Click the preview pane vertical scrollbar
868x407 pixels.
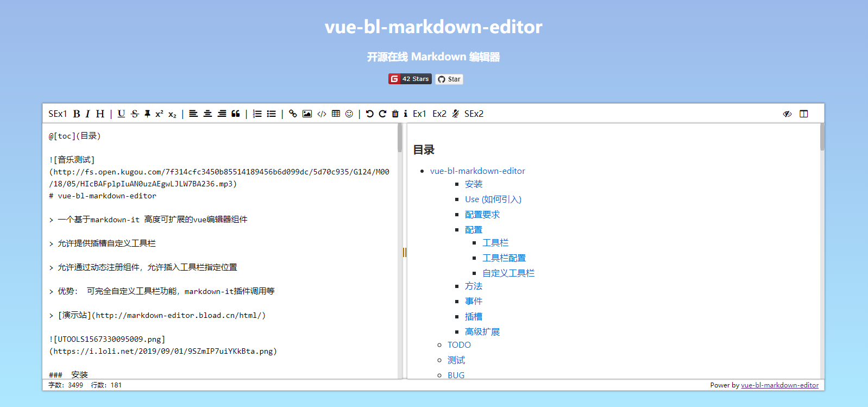click(822, 137)
